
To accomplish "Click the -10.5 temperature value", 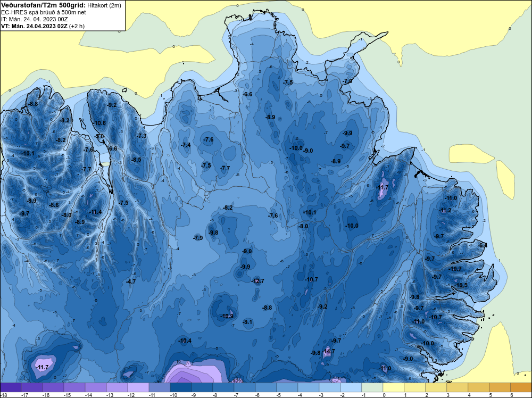I will (461, 285).
